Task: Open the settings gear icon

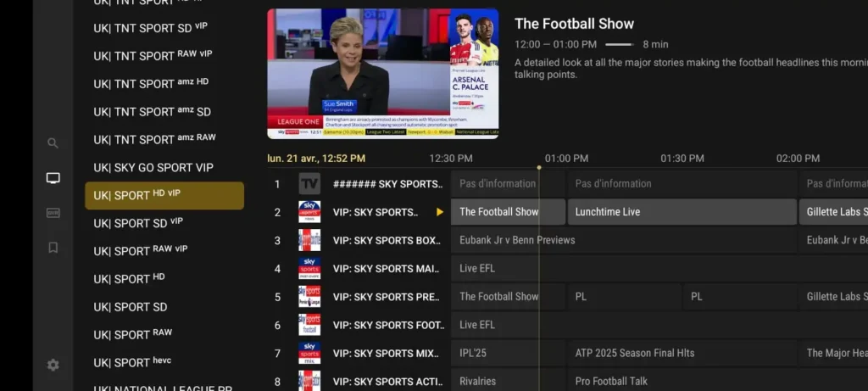Action: (53, 365)
